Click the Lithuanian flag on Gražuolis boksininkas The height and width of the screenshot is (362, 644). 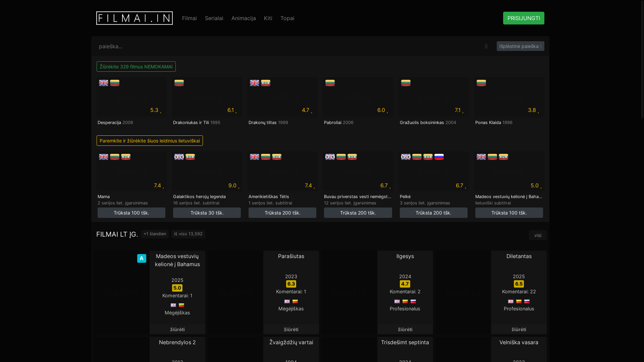tap(406, 83)
